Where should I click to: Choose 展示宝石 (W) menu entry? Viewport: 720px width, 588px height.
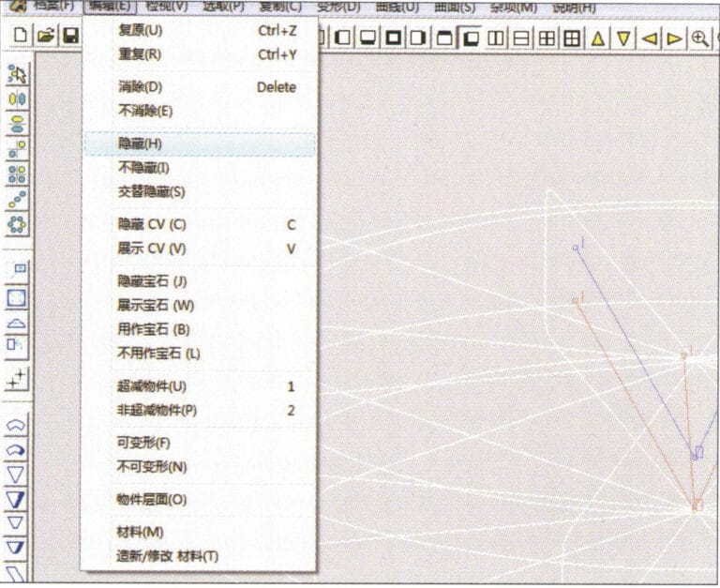coord(200,305)
